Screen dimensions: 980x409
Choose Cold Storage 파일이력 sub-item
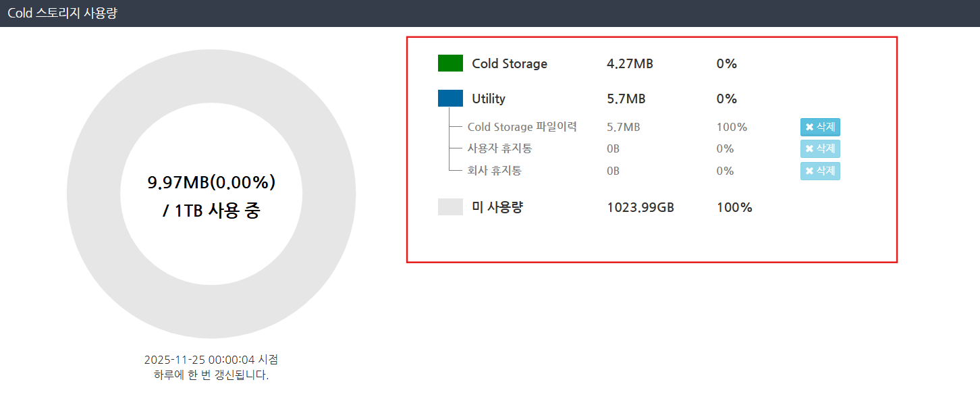(522, 127)
